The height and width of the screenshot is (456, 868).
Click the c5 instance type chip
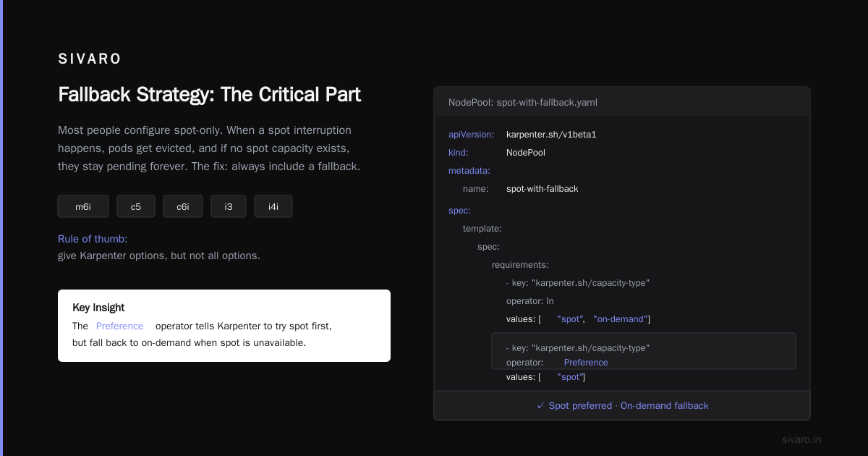[x=136, y=206]
